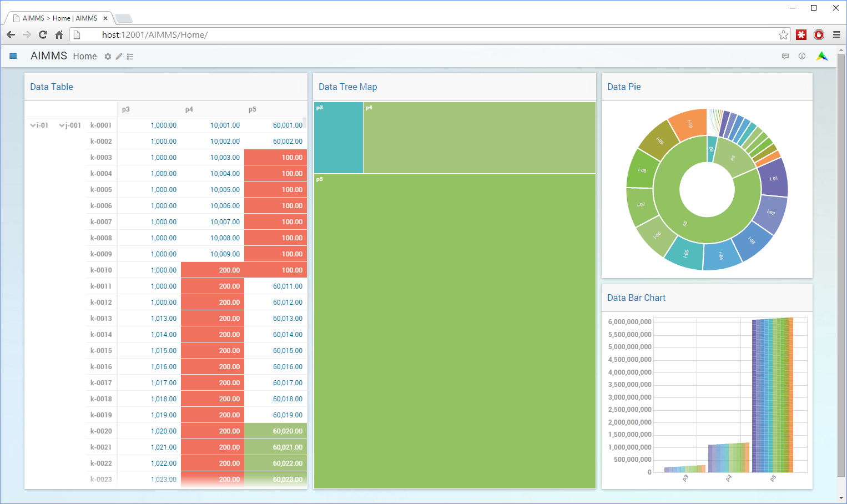Click the browser home icon
The image size is (847, 504).
(59, 34)
